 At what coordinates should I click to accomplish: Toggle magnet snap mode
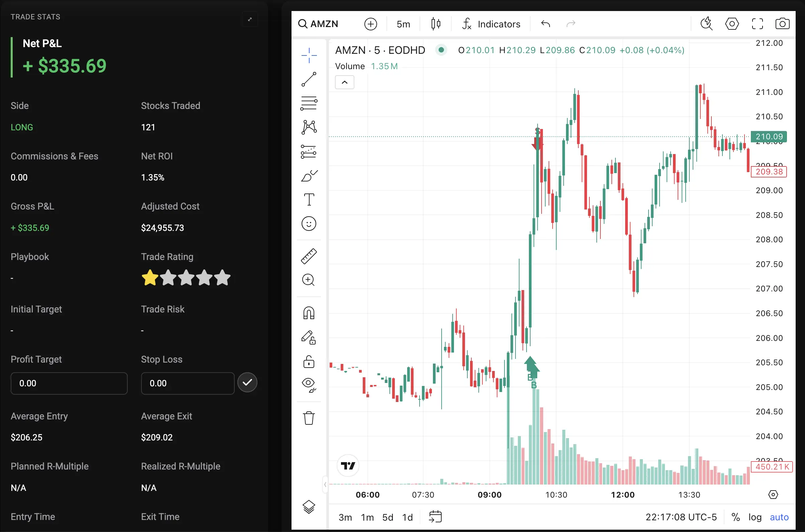click(x=309, y=313)
